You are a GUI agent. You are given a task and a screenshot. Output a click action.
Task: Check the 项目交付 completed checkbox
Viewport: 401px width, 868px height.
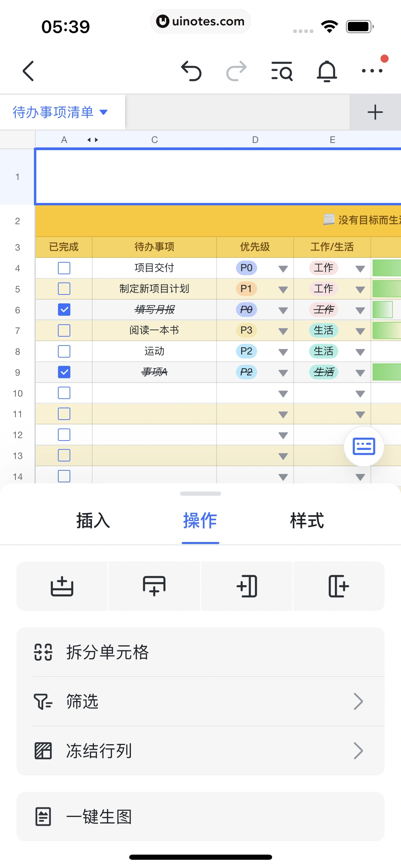coord(64,268)
